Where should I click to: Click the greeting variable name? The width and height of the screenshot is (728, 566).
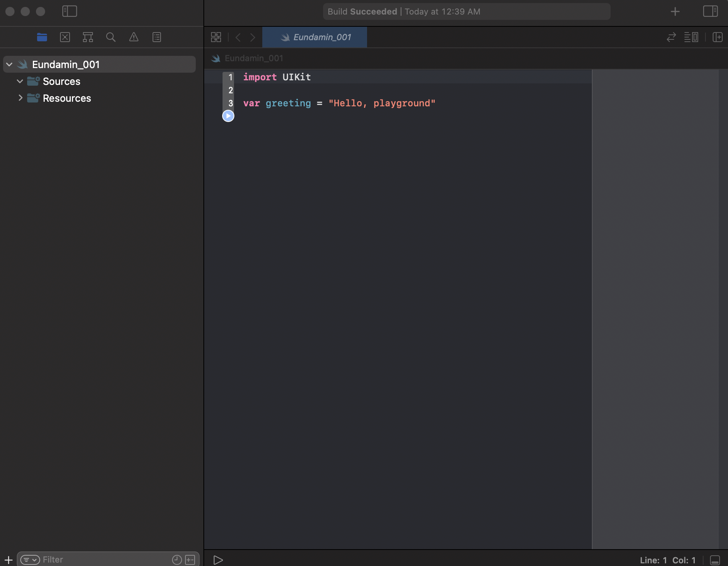288,103
